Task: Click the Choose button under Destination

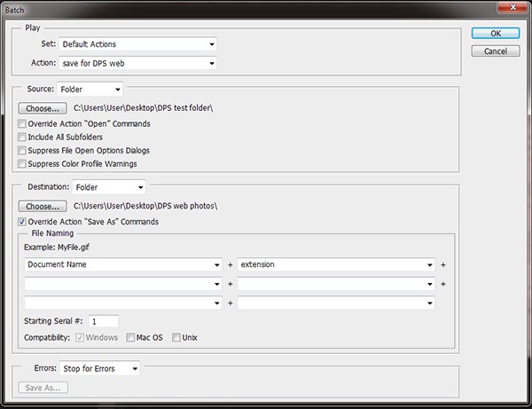Action: (x=40, y=206)
